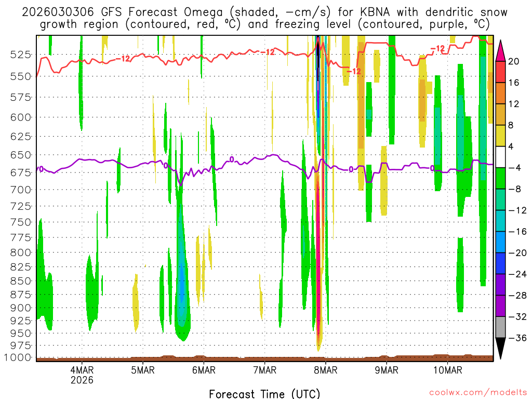Screen dimensions: 532x399
Task: Click the 775 pressure level label
Action: tap(20, 237)
